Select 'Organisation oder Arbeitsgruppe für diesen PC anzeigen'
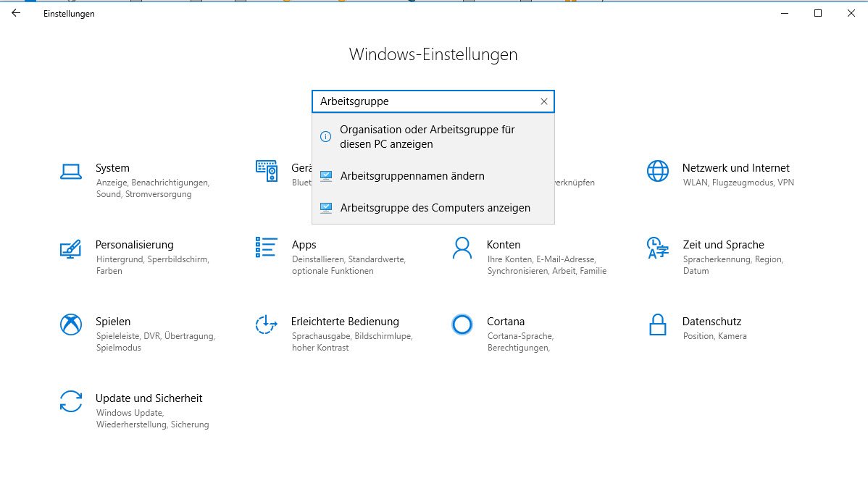Screen dimensions: 868x494 433,137
